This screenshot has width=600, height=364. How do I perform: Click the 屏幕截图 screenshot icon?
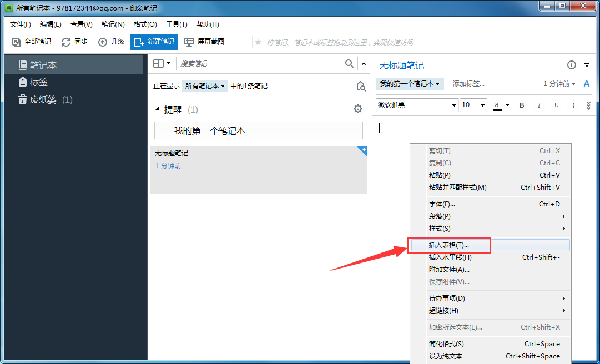click(190, 42)
